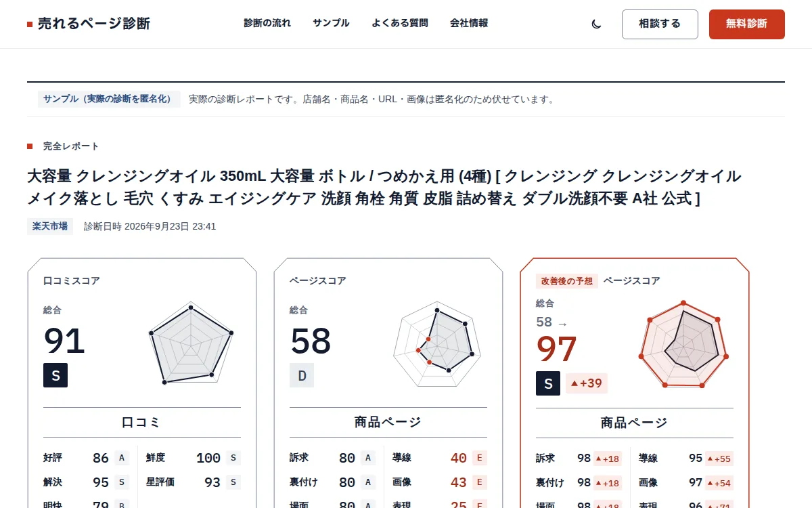This screenshot has width=812, height=508.
Task: Click 解決 score 95
Action: (101, 482)
